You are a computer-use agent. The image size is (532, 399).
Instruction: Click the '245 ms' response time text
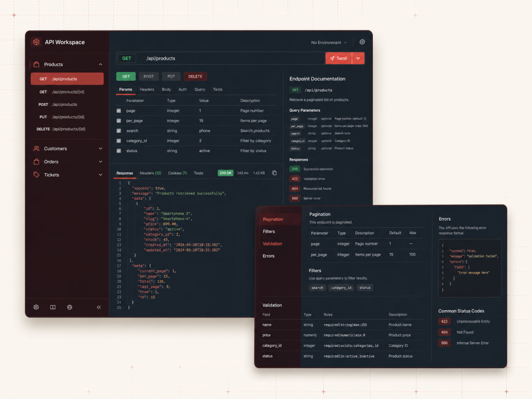[243, 173]
